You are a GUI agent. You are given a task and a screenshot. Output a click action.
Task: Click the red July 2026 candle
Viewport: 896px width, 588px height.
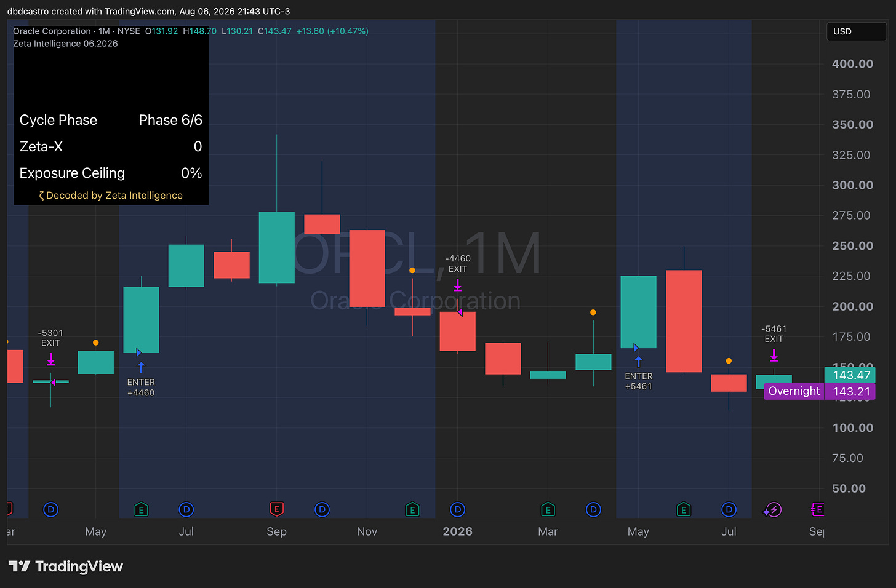pyautogui.click(x=729, y=383)
